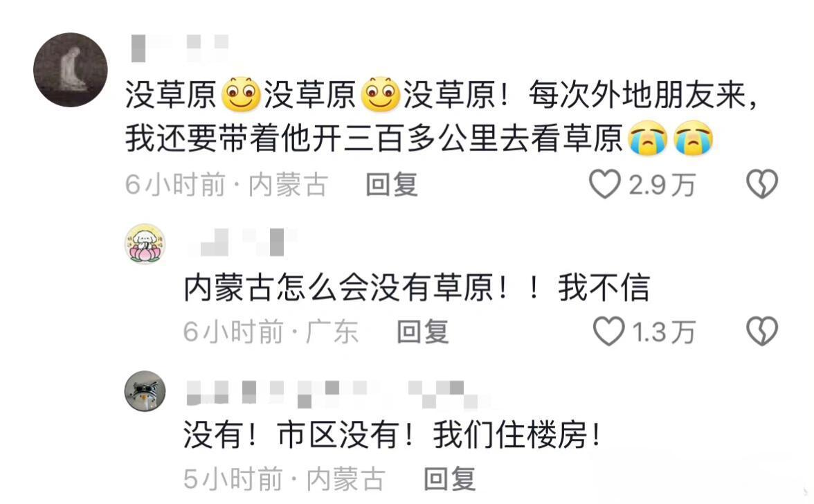Tap the crying emoji ending the top comment
Screen dimensions: 814x504
coord(694,138)
